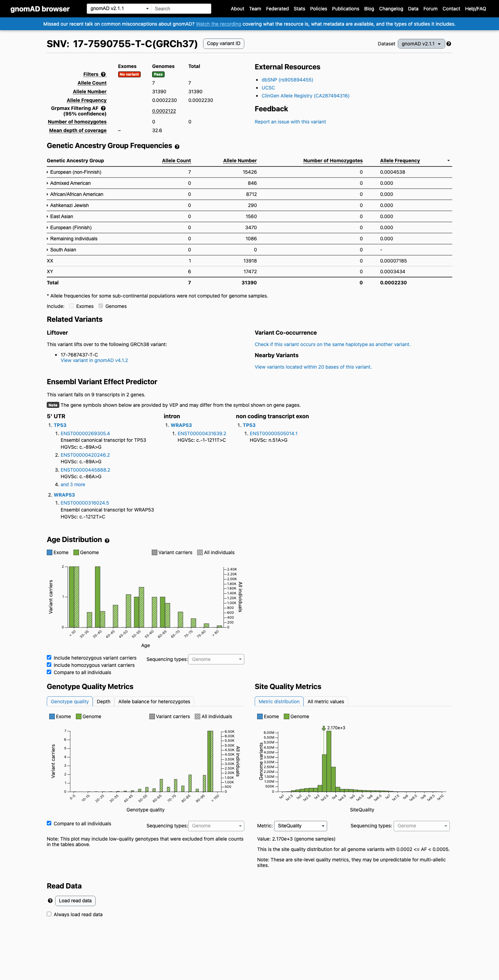Open the gnomAD v2.1.1 search dataset dropdown
Screen dimensions: 499x980
(119, 8)
